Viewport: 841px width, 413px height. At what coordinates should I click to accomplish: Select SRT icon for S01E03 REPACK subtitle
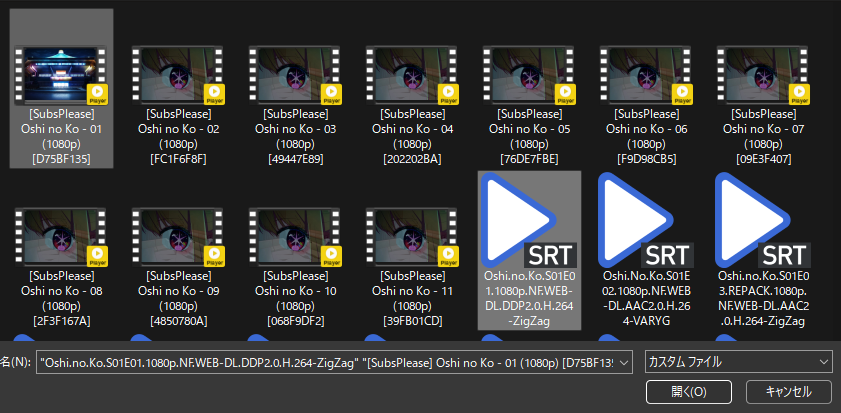click(x=763, y=220)
